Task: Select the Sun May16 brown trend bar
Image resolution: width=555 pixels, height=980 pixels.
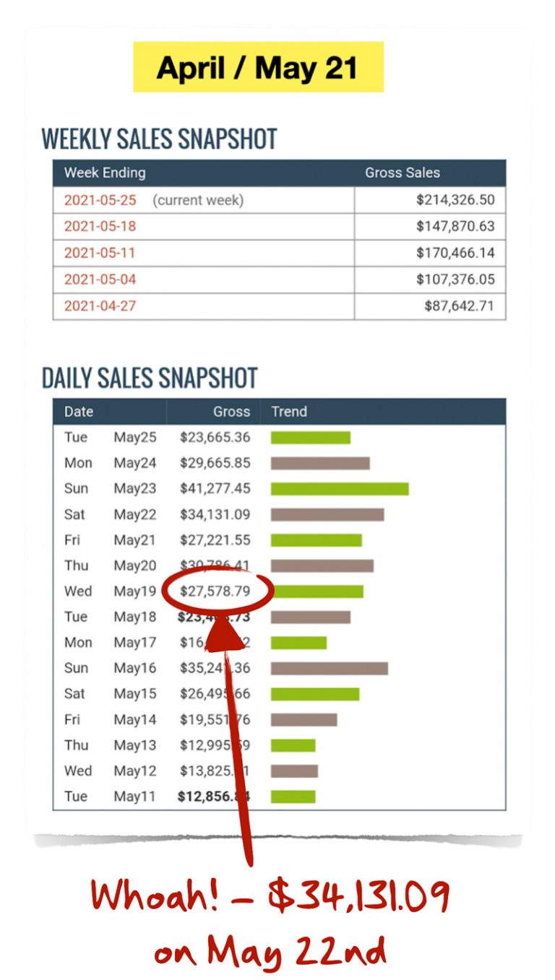Action: [330, 668]
